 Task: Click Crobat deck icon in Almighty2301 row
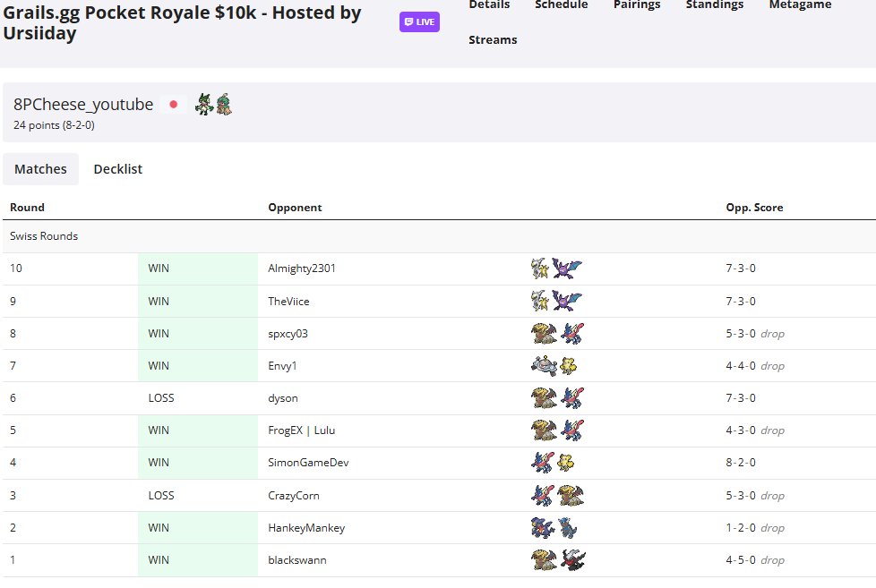[x=566, y=268]
